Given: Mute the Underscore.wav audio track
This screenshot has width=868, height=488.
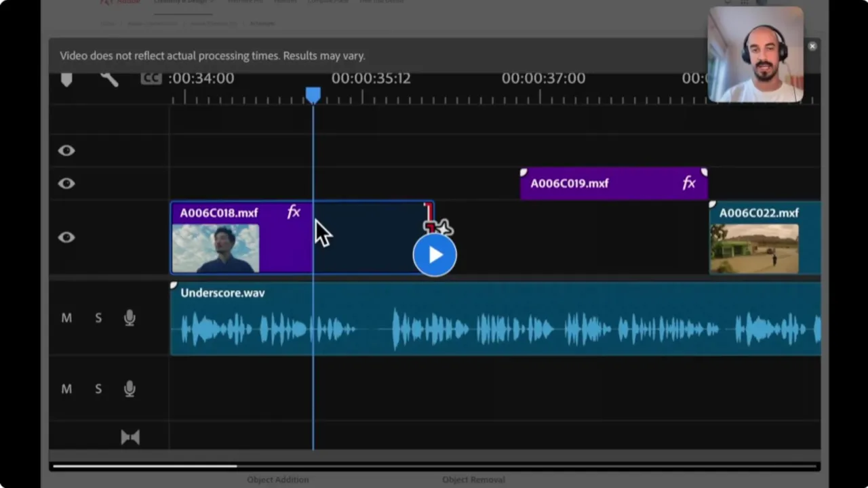Looking at the screenshot, I should point(66,318).
